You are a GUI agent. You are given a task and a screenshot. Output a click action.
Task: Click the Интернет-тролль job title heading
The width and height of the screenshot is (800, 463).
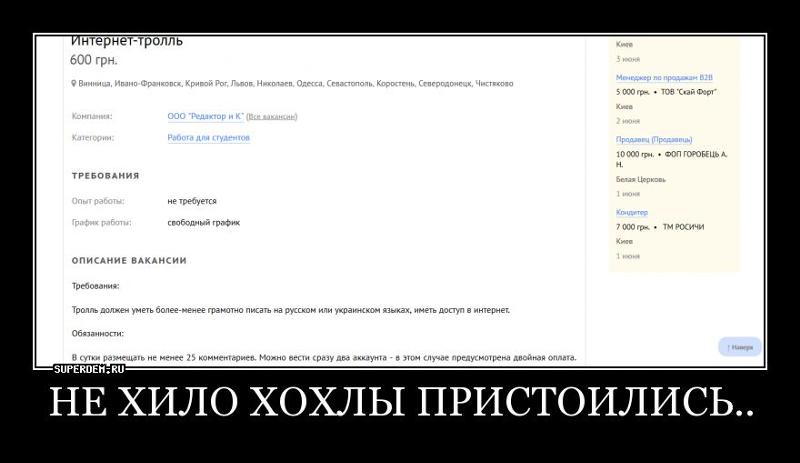[x=126, y=42]
